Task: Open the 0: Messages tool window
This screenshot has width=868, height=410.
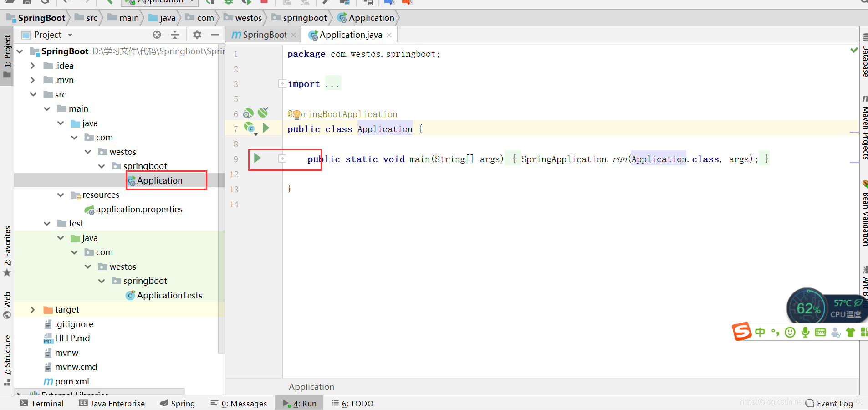Action: [239, 403]
